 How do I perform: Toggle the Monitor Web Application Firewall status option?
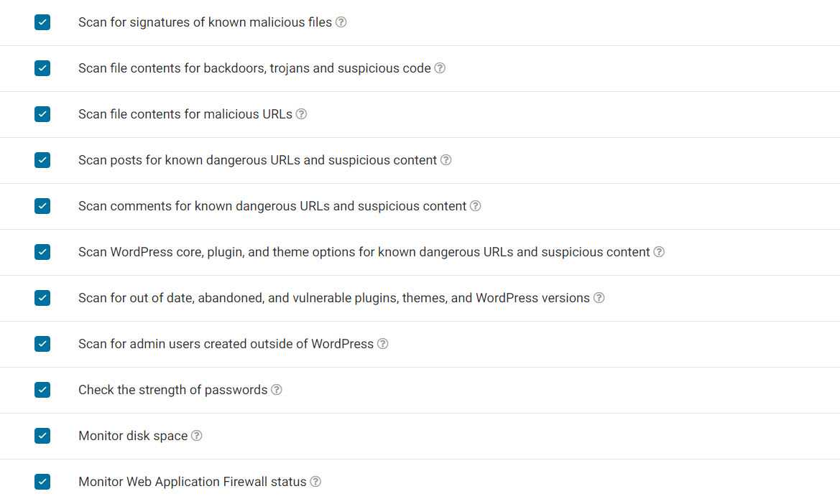point(42,482)
